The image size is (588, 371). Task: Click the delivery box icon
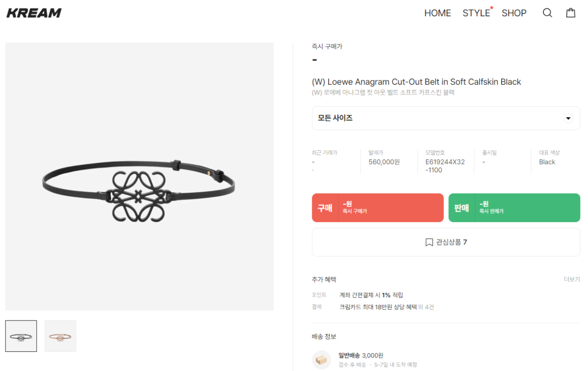(x=321, y=360)
